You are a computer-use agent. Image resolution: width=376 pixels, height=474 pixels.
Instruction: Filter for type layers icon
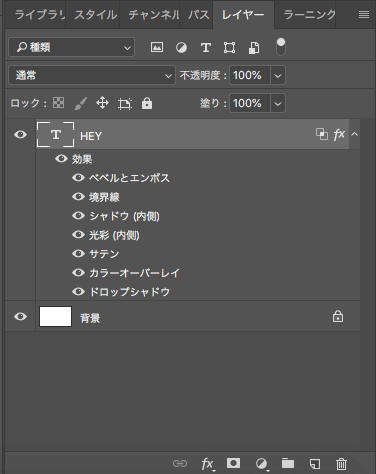(x=206, y=48)
